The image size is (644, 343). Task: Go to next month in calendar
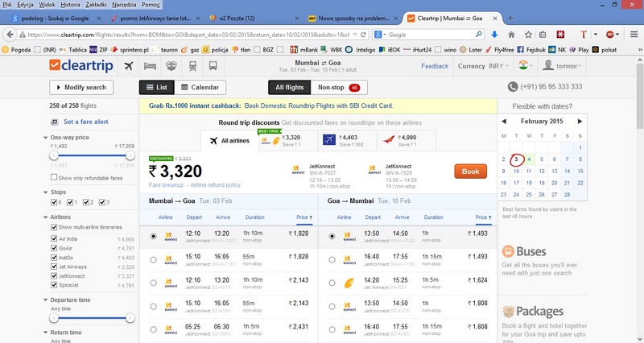pyautogui.click(x=580, y=122)
